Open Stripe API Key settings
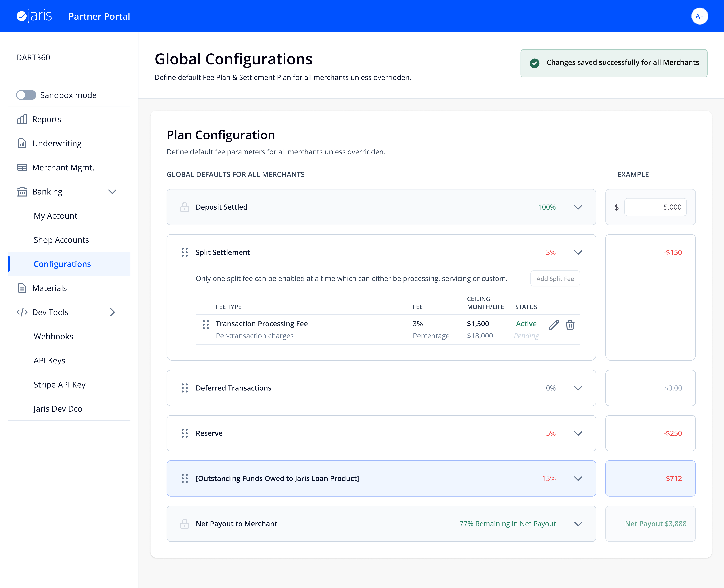 tap(60, 385)
